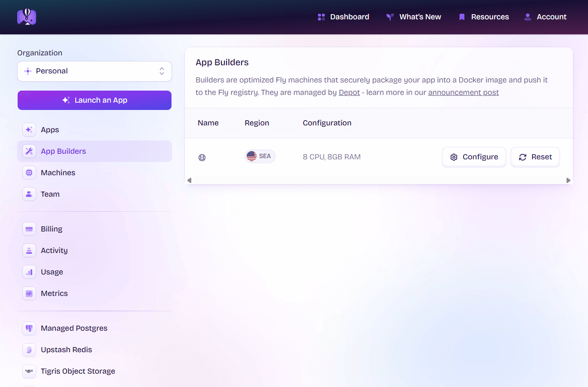Click the US flag in SEA badge
This screenshot has height=387, width=588.
(252, 156)
